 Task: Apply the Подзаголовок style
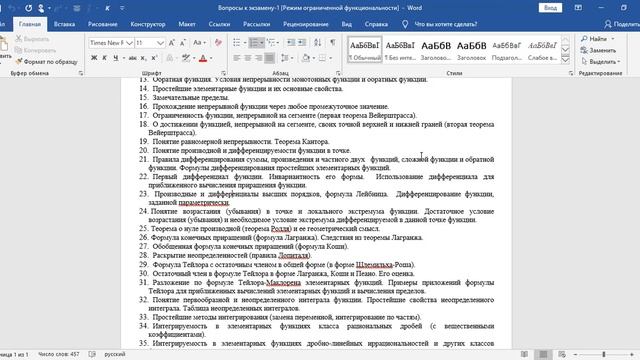click(x=507, y=50)
